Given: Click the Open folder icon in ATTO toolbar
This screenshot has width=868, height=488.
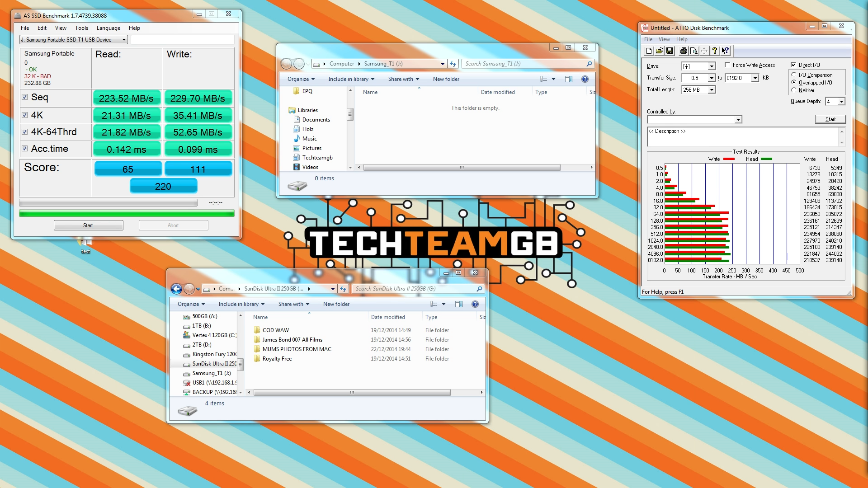Looking at the screenshot, I should (659, 51).
